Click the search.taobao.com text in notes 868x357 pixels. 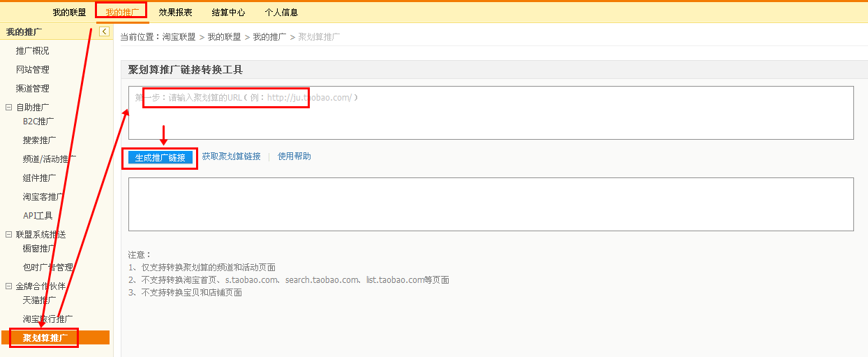(x=322, y=280)
